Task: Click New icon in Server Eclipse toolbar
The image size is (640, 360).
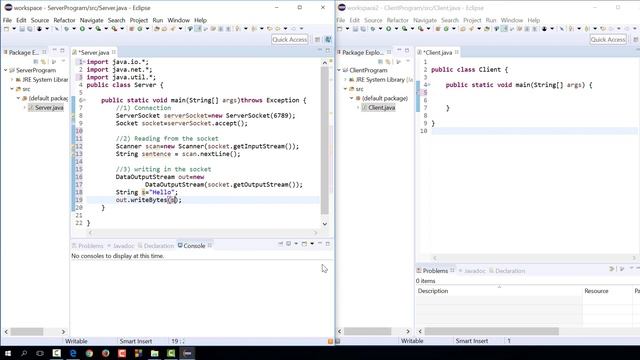Action: 7,29
